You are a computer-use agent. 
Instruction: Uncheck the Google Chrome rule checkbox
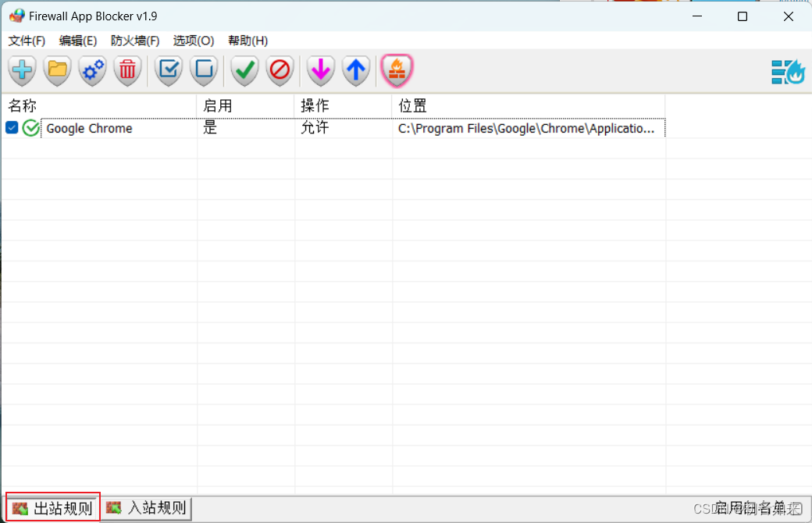pos(10,127)
